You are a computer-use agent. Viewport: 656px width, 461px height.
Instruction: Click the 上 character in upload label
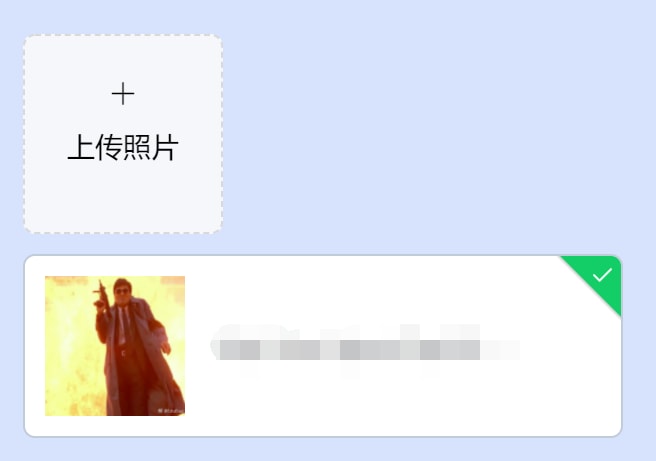point(80,147)
